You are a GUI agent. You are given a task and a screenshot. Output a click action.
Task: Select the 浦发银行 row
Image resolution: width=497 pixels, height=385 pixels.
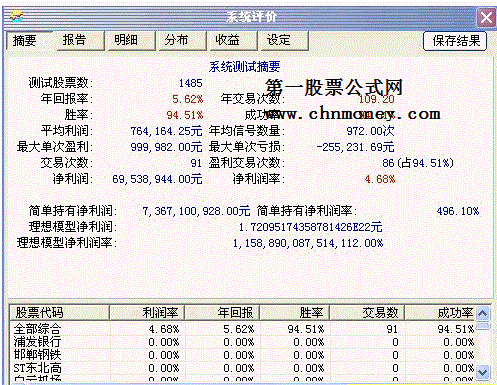pos(243,342)
